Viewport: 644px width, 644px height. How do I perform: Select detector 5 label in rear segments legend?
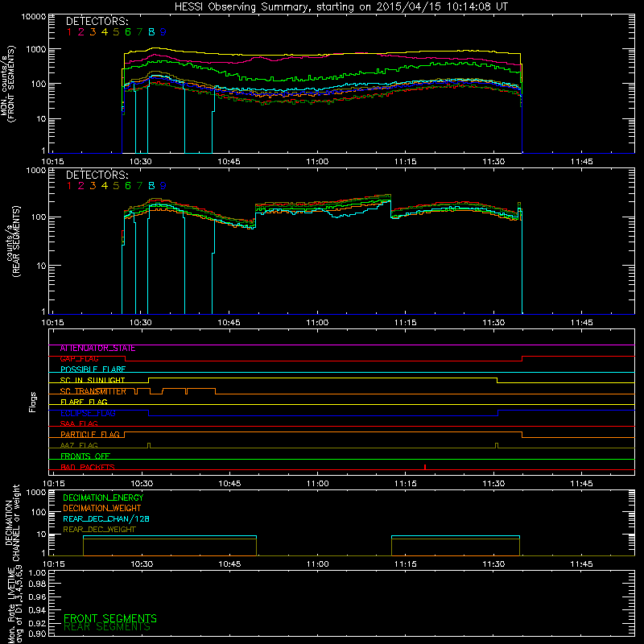tap(116, 186)
